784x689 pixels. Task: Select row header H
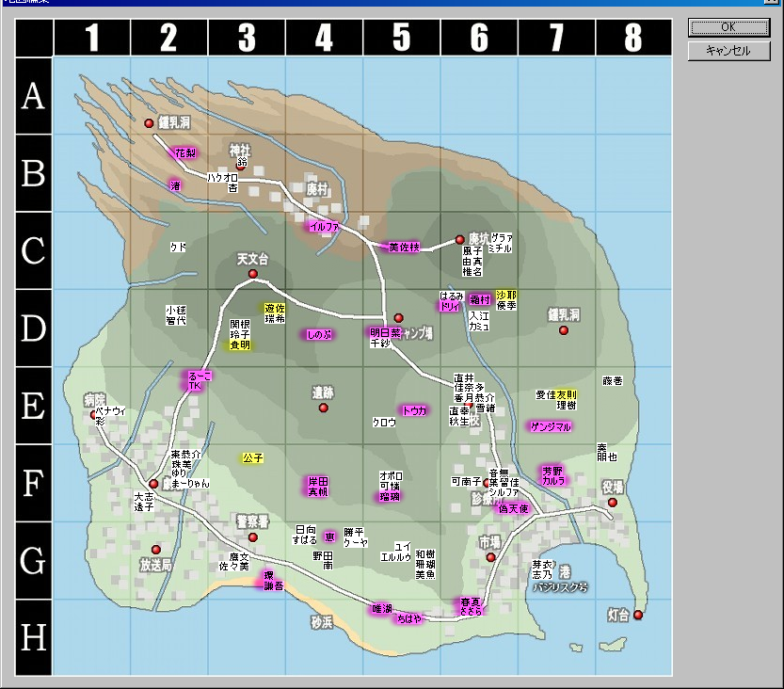(34, 637)
